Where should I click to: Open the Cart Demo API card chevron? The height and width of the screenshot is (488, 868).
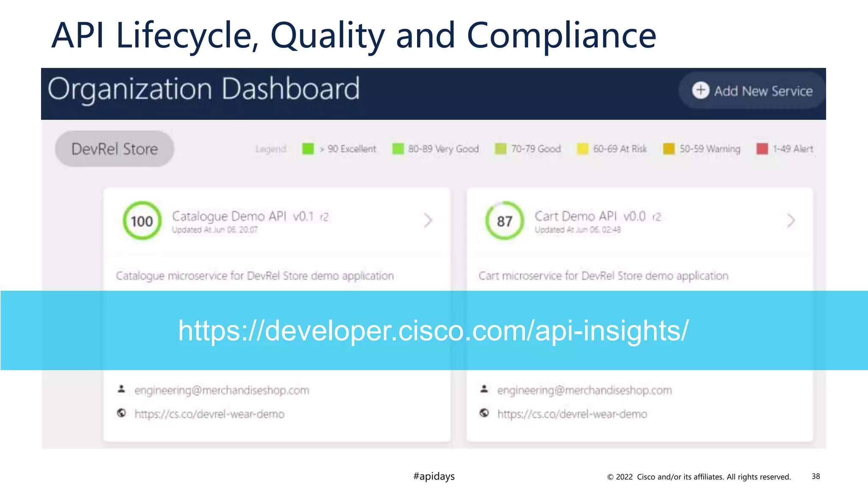pos(791,220)
